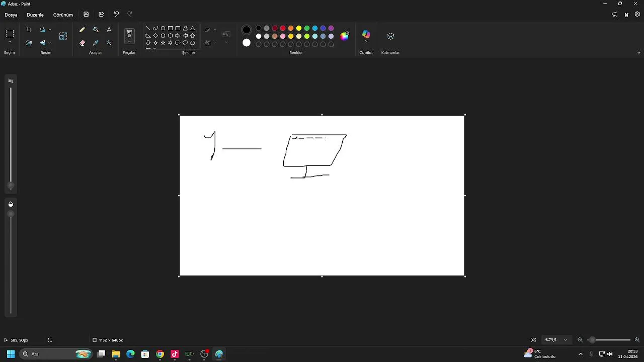Pick the green color swatch
644x362 pixels.
307,28
